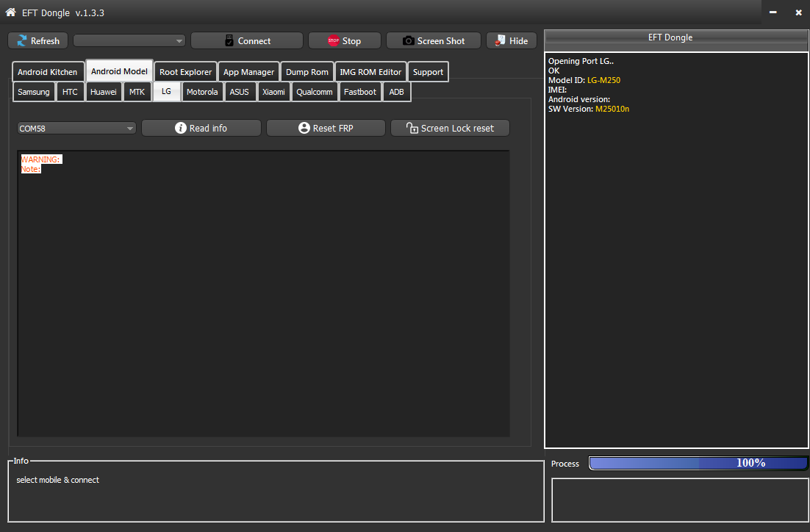
Task: Click the Refresh arrows icon
Action: point(22,41)
